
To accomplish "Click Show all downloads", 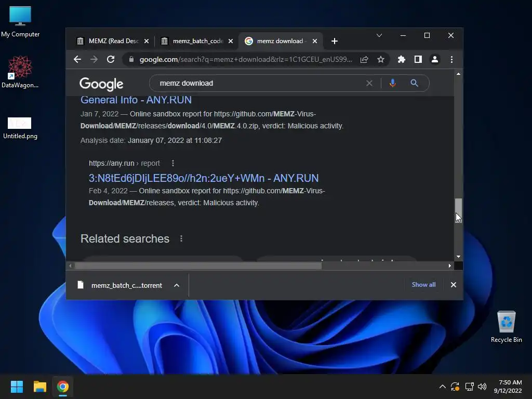I will click(x=423, y=285).
